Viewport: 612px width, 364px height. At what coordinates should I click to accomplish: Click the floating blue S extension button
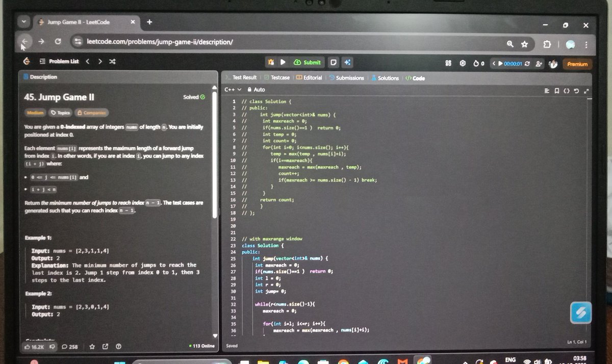point(581,312)
